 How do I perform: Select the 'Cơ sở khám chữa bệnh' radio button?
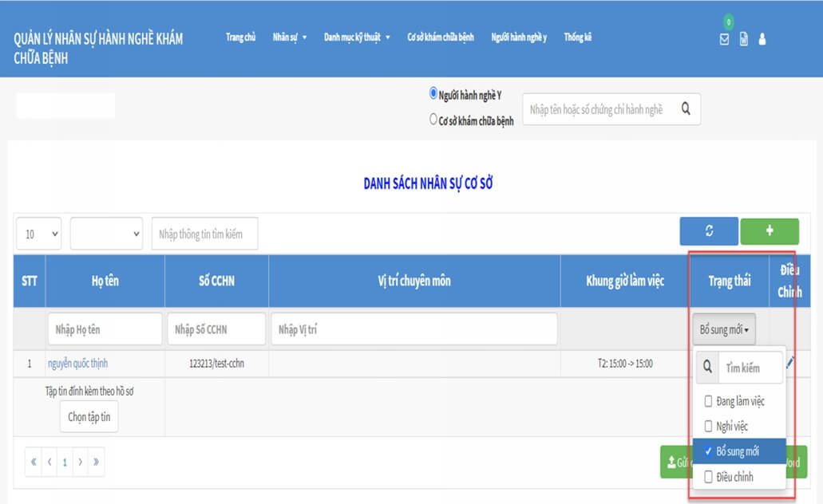coord(433,120)
